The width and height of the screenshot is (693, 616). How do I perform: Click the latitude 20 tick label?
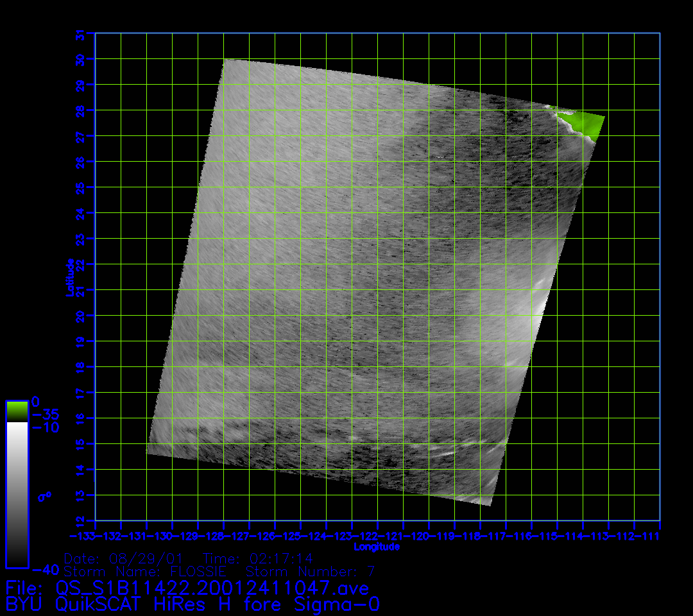(81, 316)
